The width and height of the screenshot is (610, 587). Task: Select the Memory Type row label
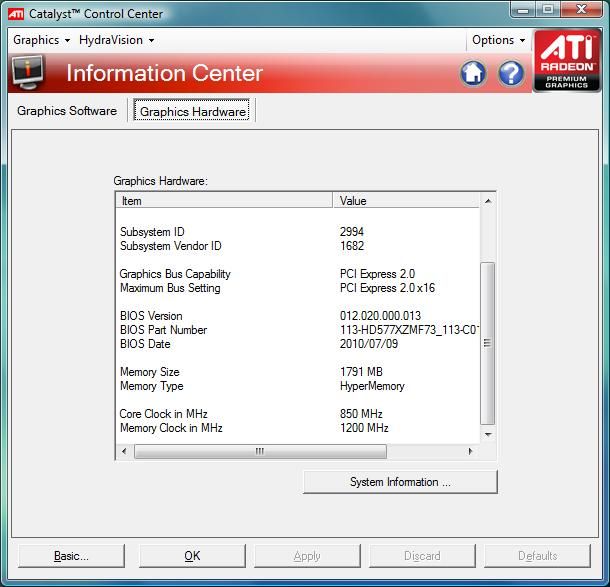pyautogui.click(x=152, y=386)
